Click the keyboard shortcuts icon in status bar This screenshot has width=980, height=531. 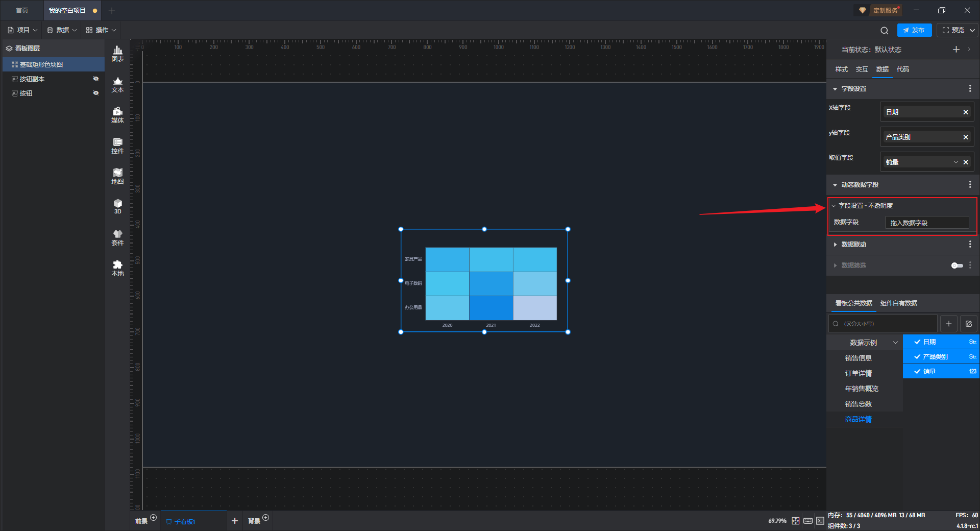(x=808, y=521)
